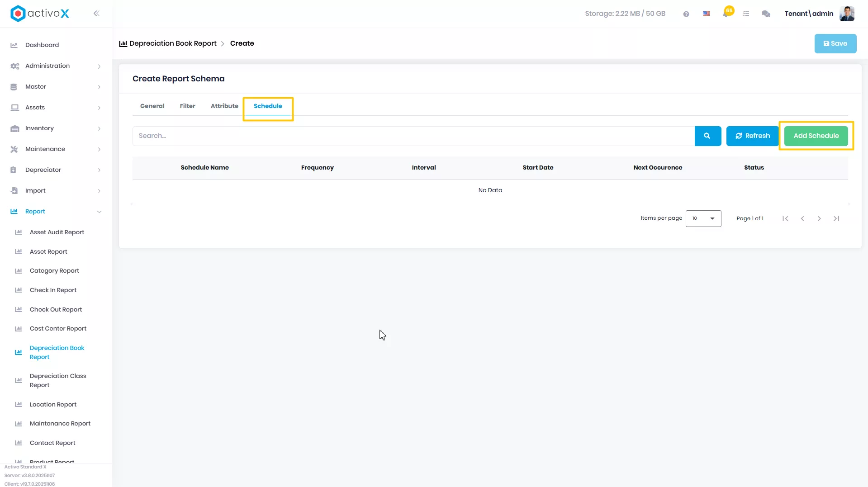Open Contact Report in sidebar
This screenshot has width=868, height=487.
click(x=52, y=443)
